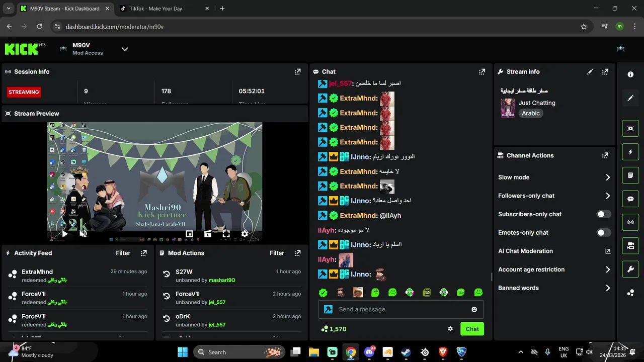Click the S27W unbanned entry
This screenshot has height=362, width=644.
[232, 276]
